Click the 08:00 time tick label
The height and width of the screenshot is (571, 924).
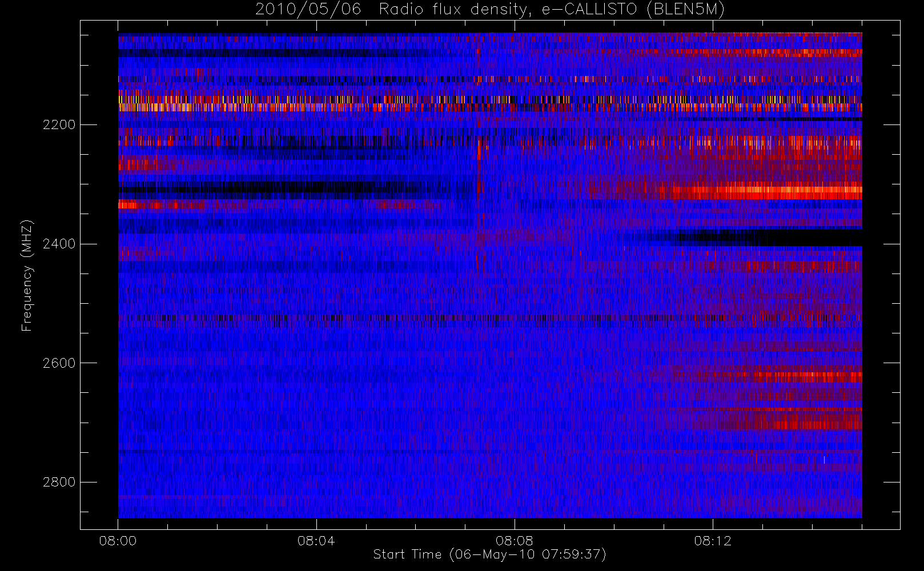click(x=118, y=541)
